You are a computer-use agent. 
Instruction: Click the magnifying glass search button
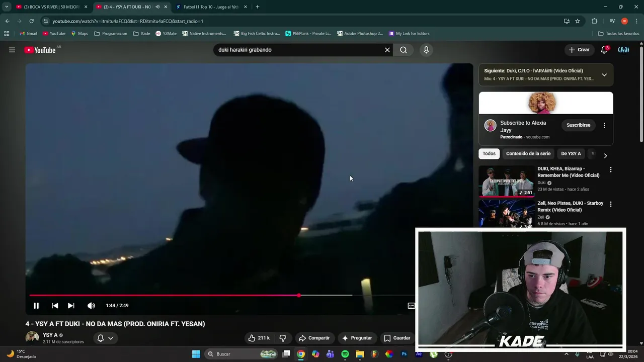(x=404, y=50)
